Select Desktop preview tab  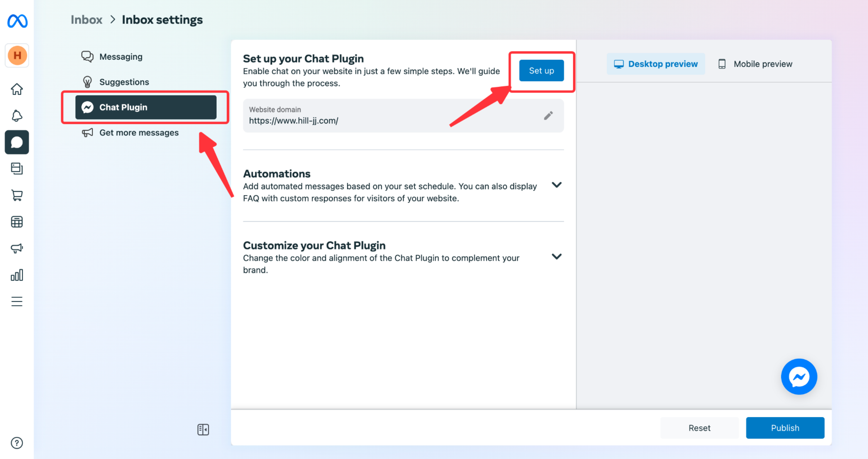pyautogui.click(x=655, y=64)
